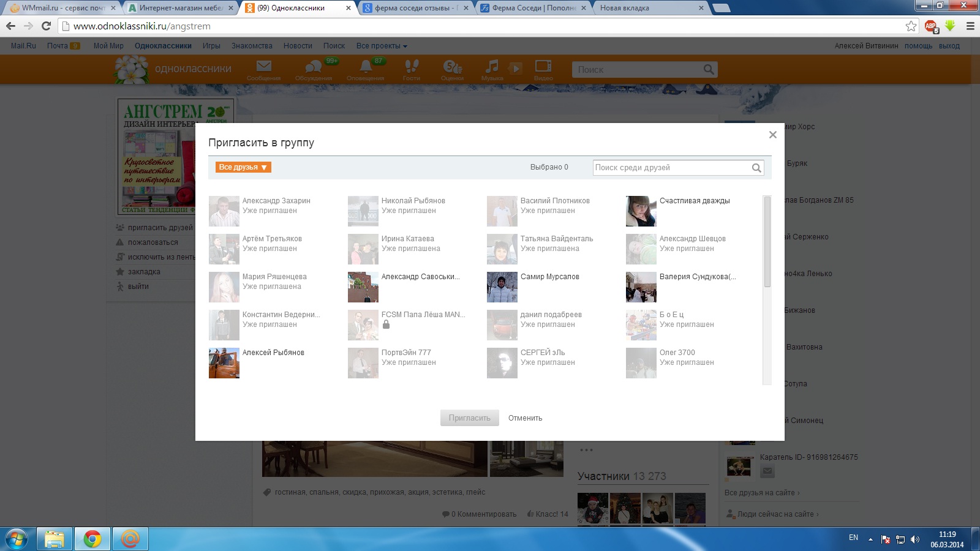Click the выход link
This screenshot has height=551, width=980.
click(x=949, y=46)
